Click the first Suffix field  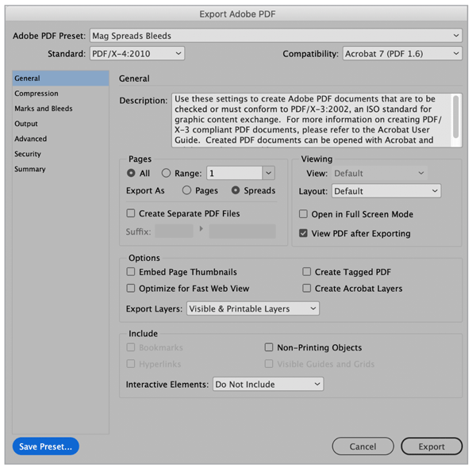[x=174, y=232]
